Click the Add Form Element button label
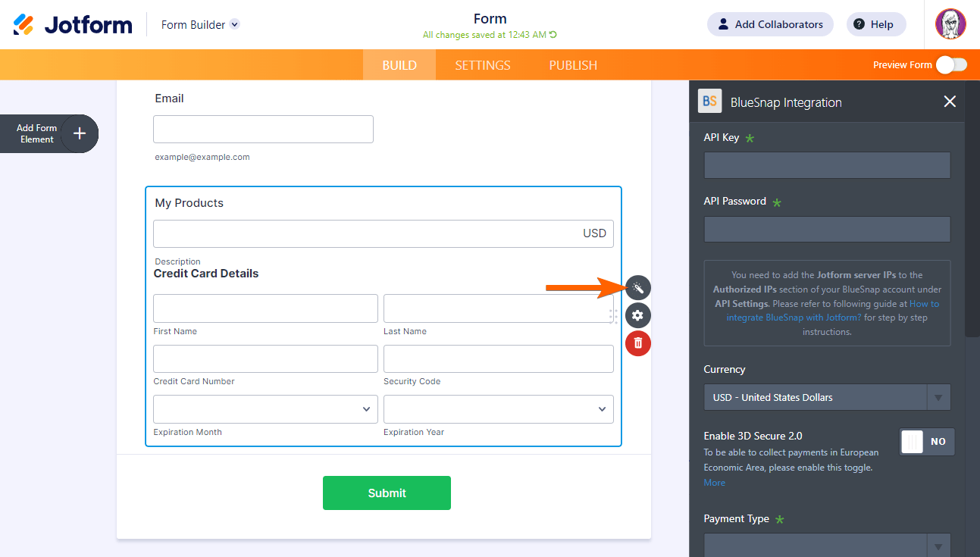 coord(37,134)
